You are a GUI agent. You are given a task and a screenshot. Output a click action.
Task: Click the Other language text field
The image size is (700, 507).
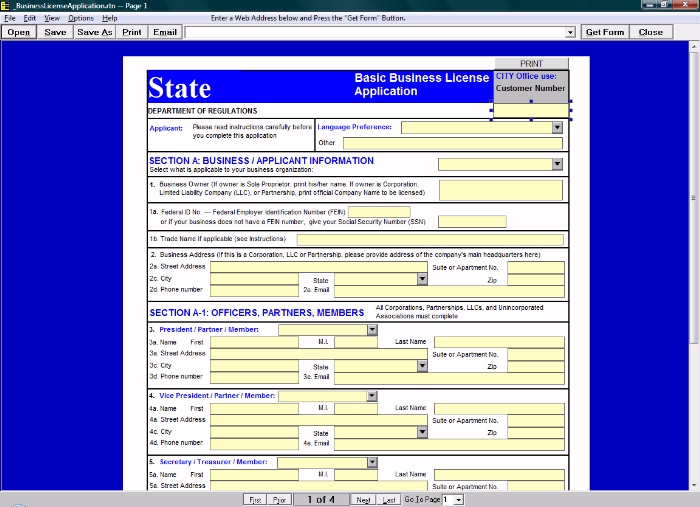(453, 143)
